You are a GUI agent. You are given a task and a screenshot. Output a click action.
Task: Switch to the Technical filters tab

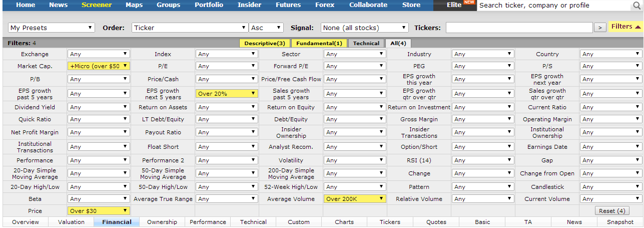(366, 44)
